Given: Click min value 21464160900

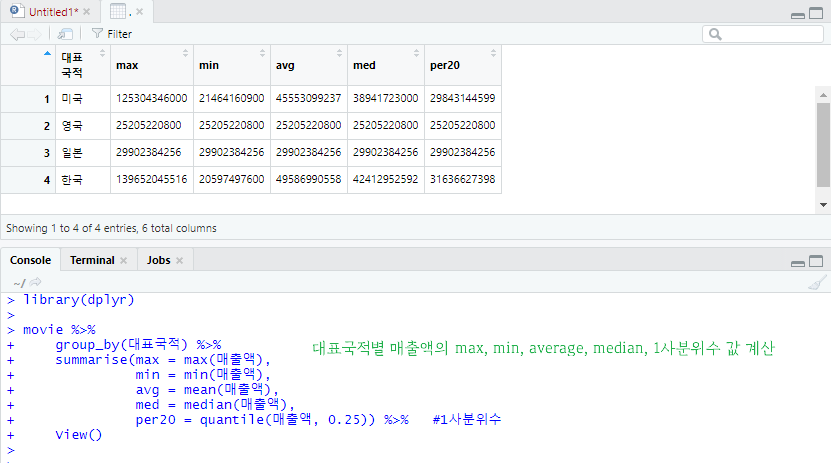Looking at the screenshot, I should point(232,99).
